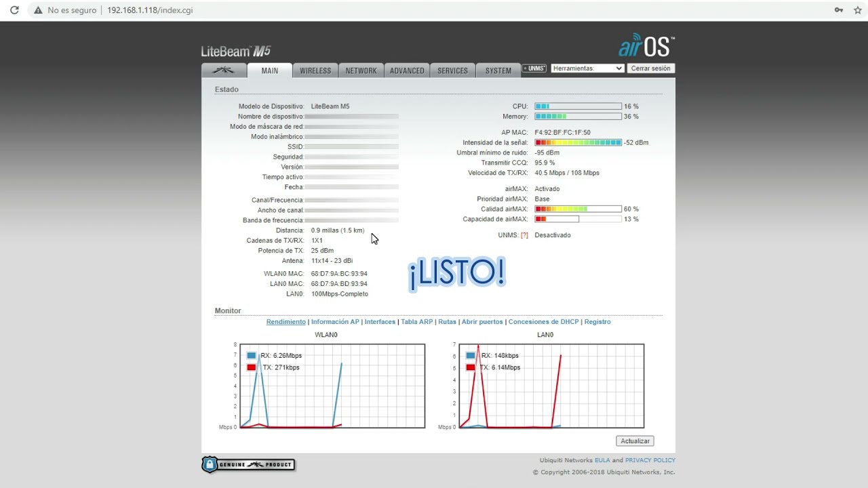
Task: Click the Actualizar button
Action: tap(635, 441)
